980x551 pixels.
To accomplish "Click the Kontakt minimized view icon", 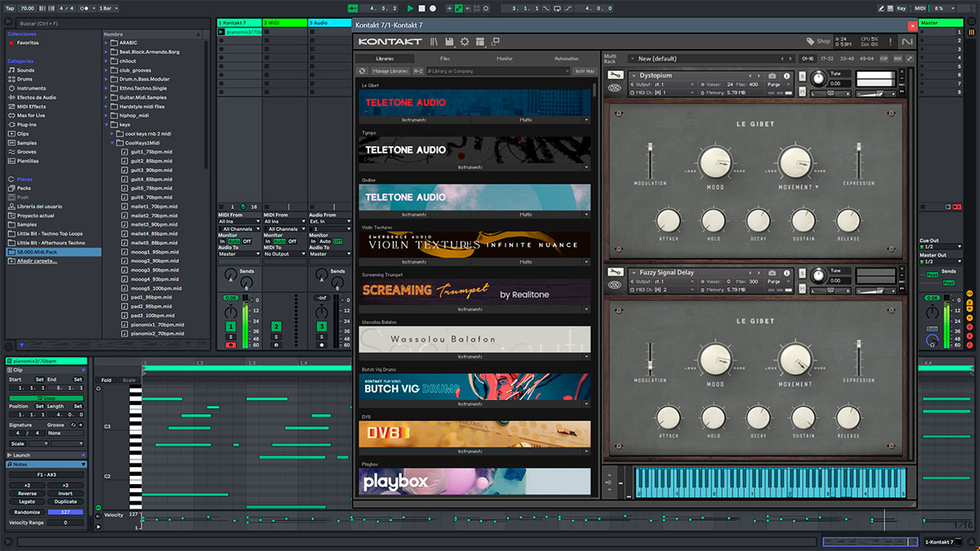I will pyautogui.click(x=496, y=42).
